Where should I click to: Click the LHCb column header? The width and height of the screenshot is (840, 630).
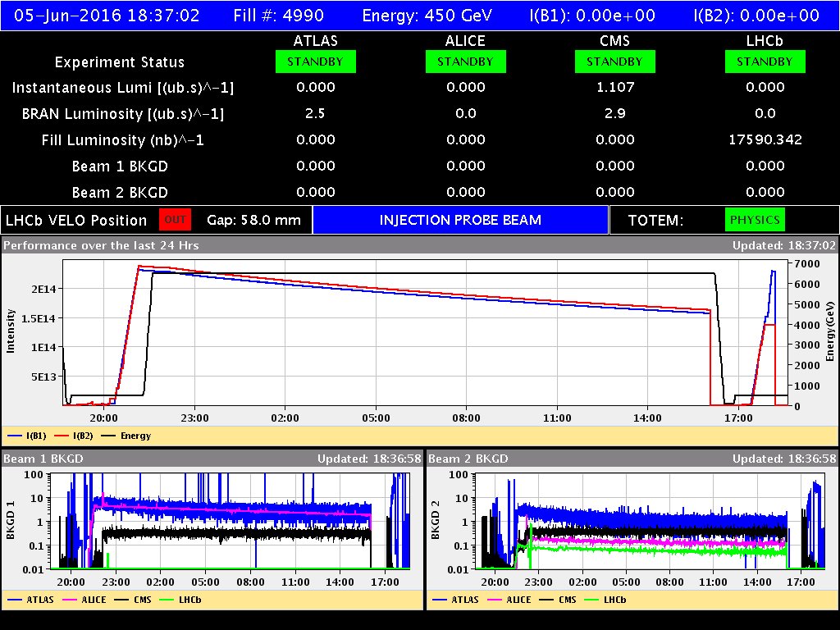click(765, 41)
